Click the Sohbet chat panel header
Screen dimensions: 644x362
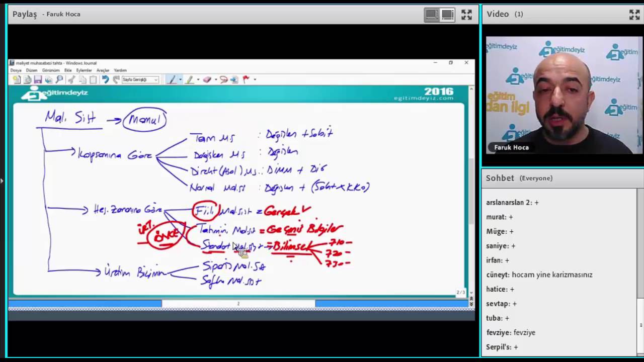562,178
